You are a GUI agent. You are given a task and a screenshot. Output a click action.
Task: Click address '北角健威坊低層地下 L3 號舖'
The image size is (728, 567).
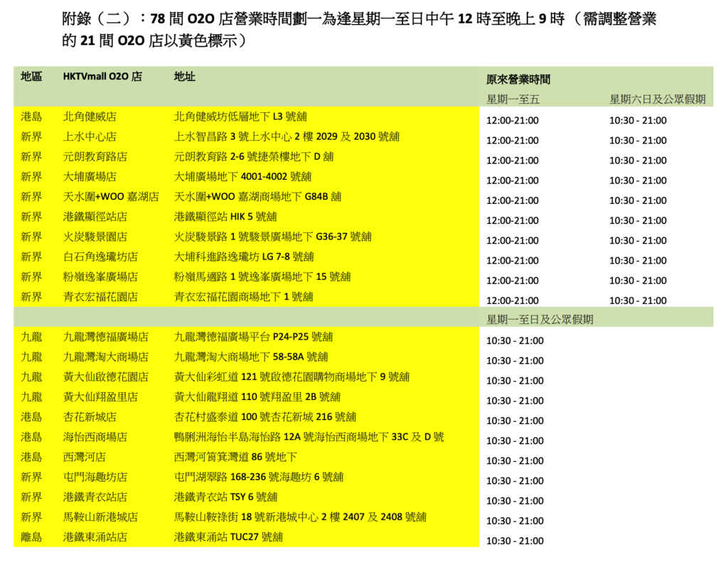[x=240, y=117]
